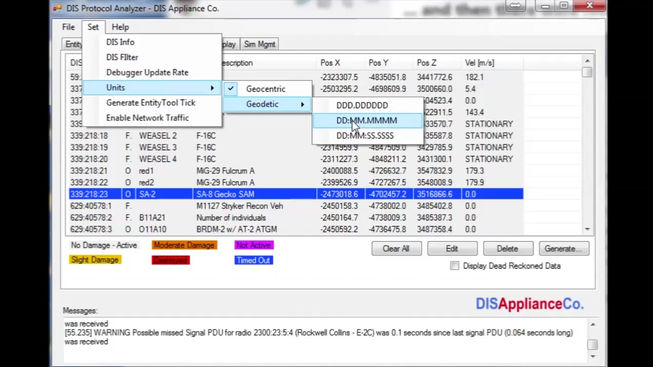Open the Help menu
The height and width of the screenshot is (367, 653).
click(x=120, y=27)
